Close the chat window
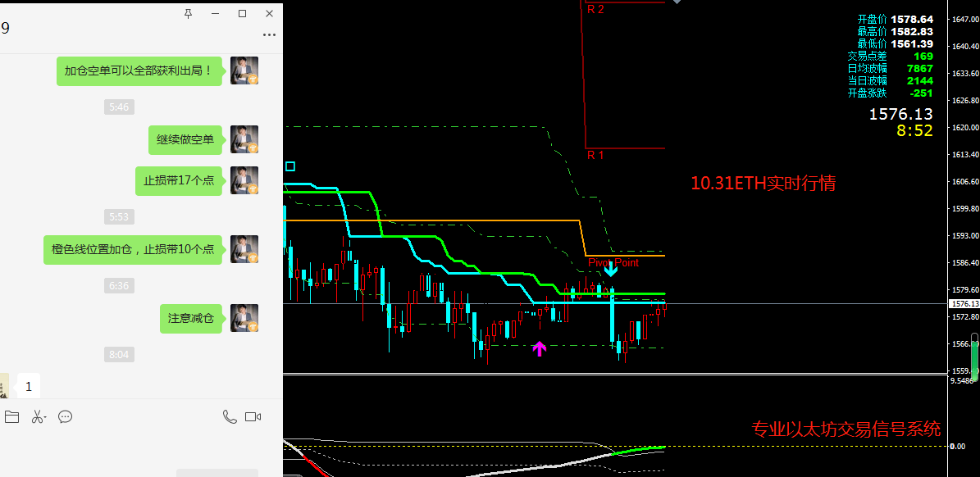980x477 pixels. coord(269,13)
